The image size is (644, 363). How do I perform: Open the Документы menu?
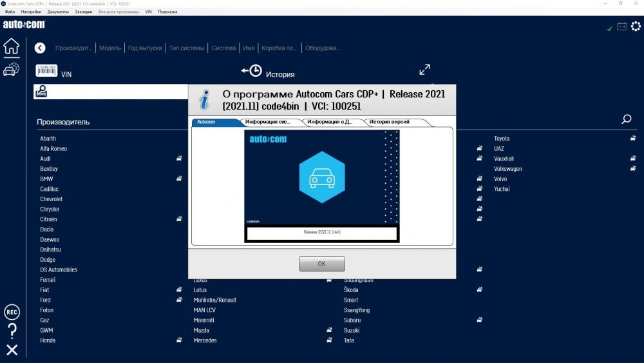(x=59, y=12)
